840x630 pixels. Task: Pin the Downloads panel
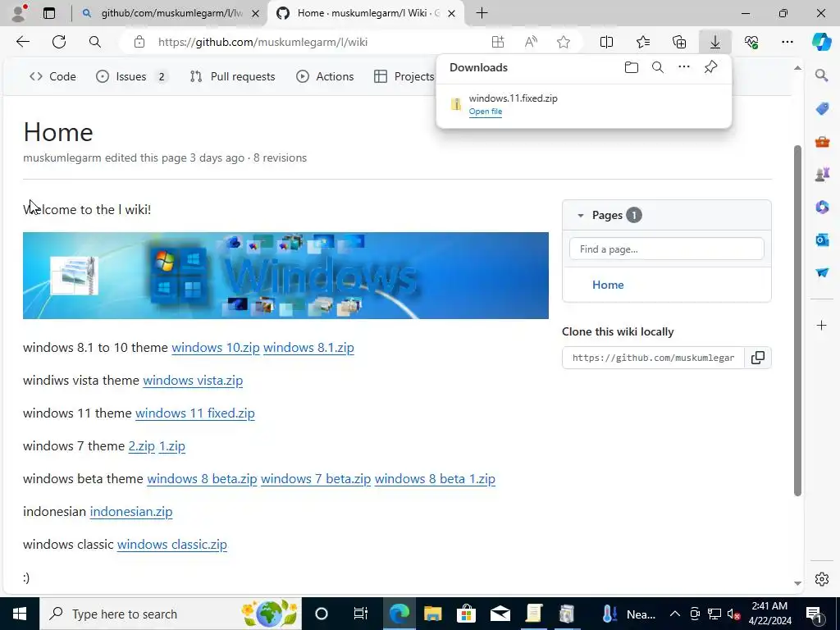[710, 67]
